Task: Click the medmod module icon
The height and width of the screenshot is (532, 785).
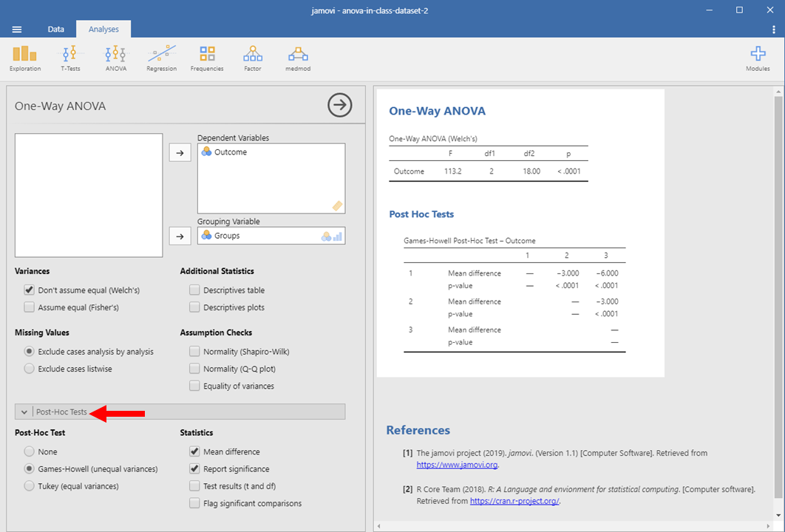Action: coord(298,58)
